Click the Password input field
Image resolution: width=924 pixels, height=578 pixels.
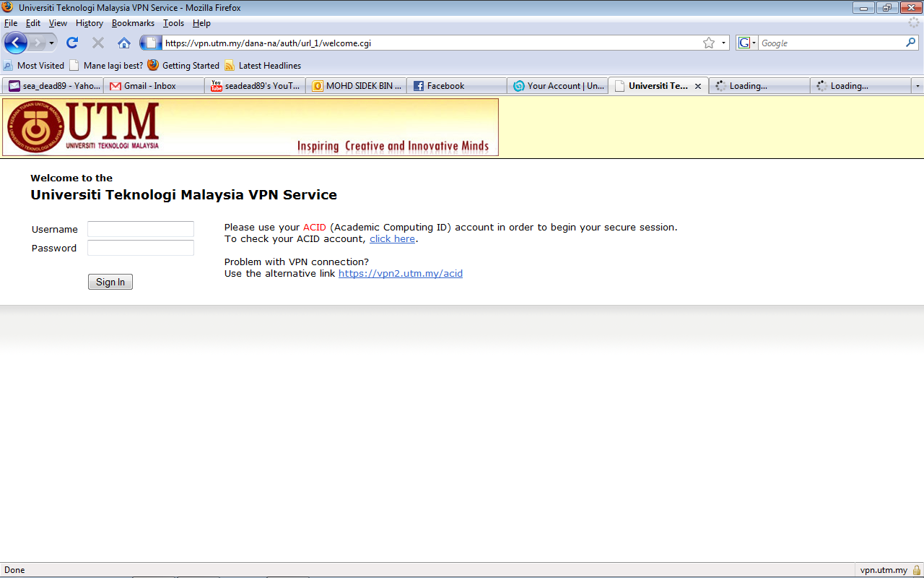[x=141, y=248]
